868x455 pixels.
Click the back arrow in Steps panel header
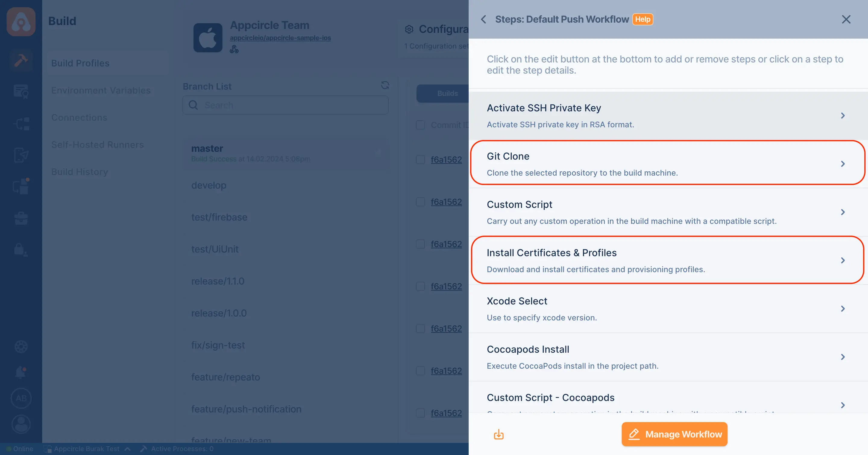click(483, 19)
